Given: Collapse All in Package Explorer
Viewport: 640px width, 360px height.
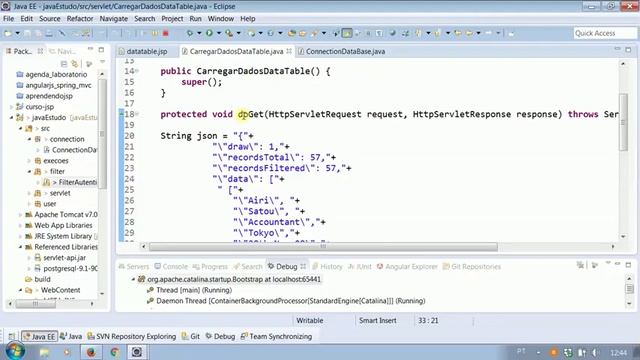Looking at the screenshot, I should [x=64, y=64].
